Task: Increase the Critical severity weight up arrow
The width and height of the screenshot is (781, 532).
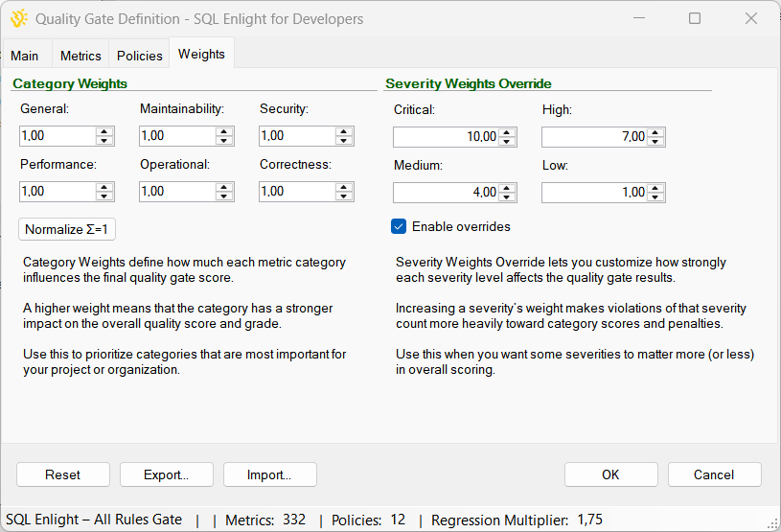Action: point(507,132)
